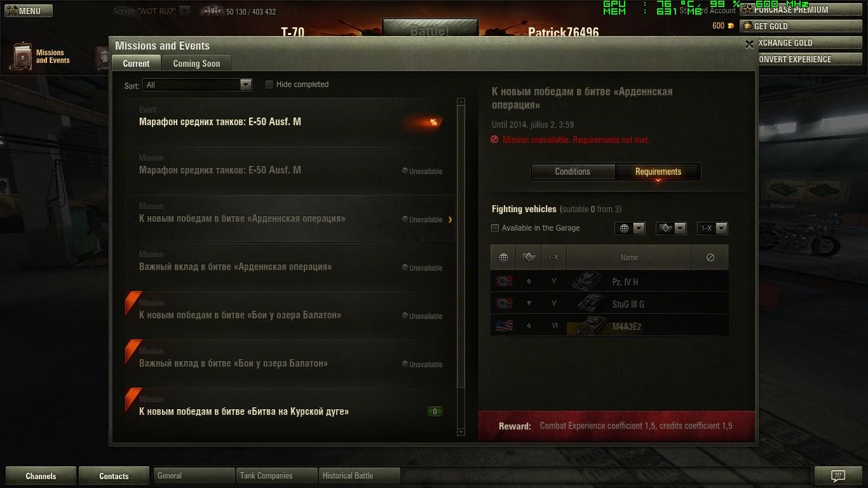Toggle the Hide completed checkbox
Viewport: 868px width, 488px height.
tap(269, 85)
